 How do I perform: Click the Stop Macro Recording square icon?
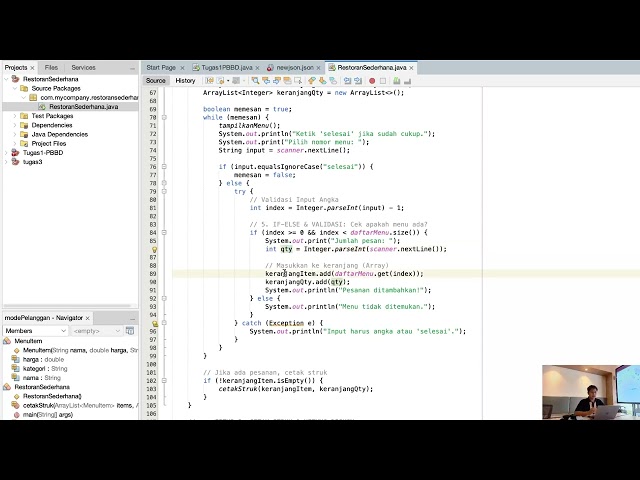pos(382,81)
